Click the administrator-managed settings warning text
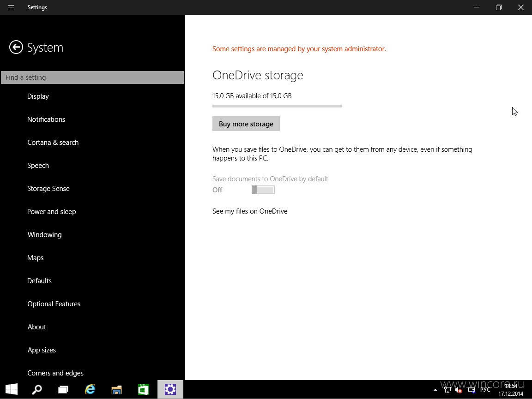Screen dimensions: 532x399 coord(299,49)
